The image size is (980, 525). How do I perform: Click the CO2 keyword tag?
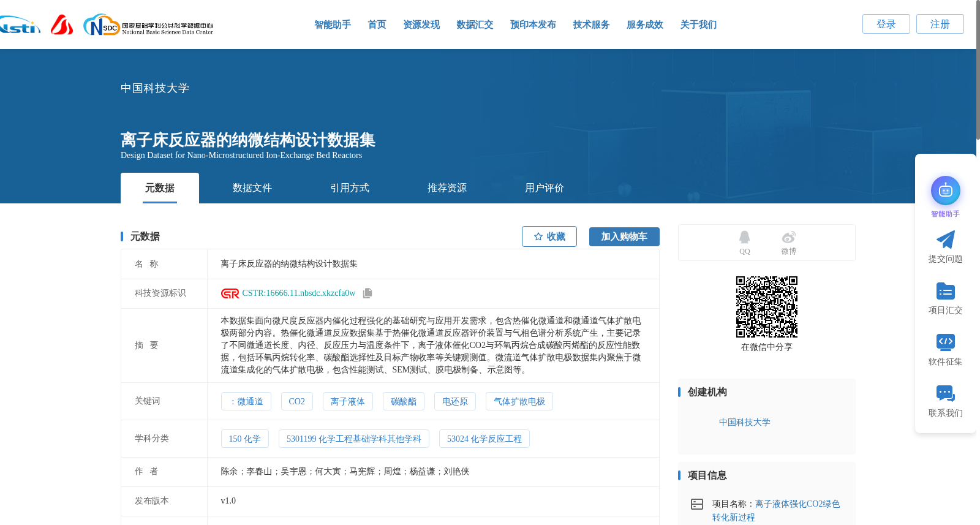pos(297,401)
